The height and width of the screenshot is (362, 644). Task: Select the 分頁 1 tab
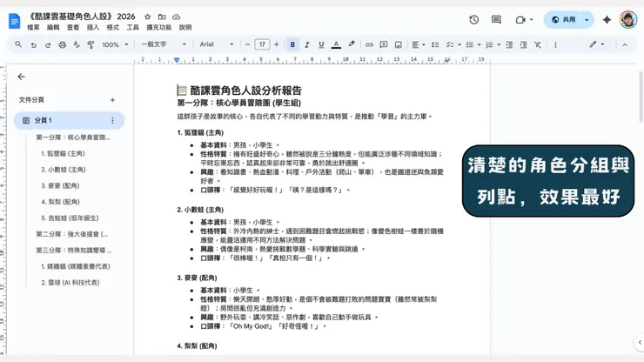69,120
